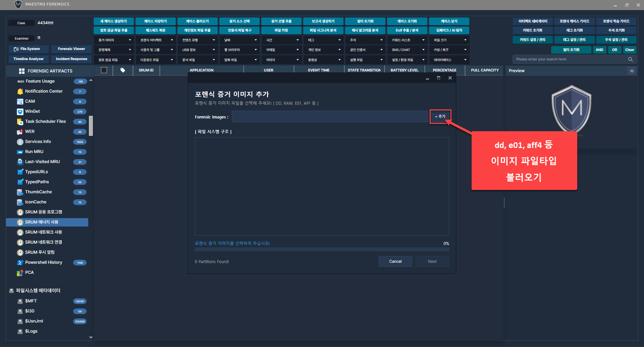The height and width of the screenshot is (347, 644).
Task: Expand the SNS / CHAT dropdown
Action: click(408, 50)
